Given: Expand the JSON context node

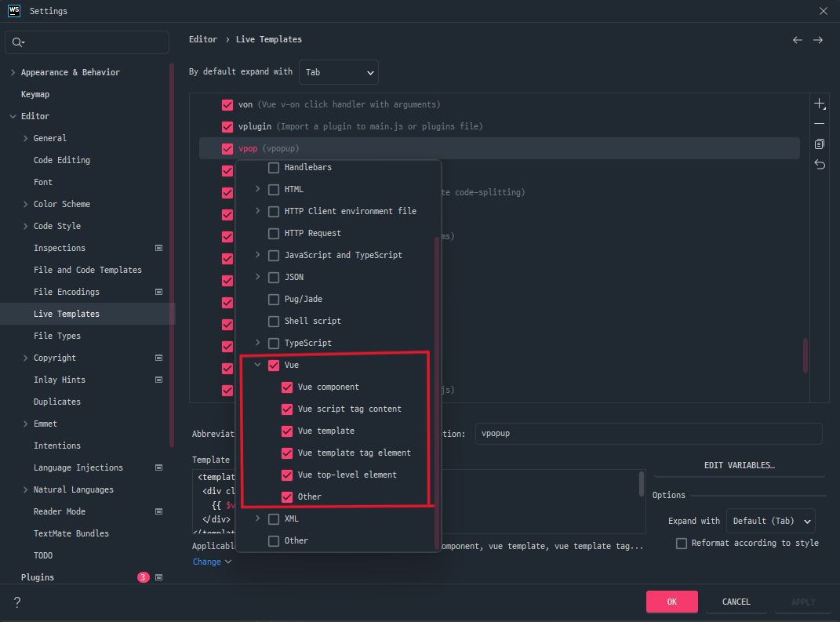Looking at the screenshot, I should tap(258, 277).
